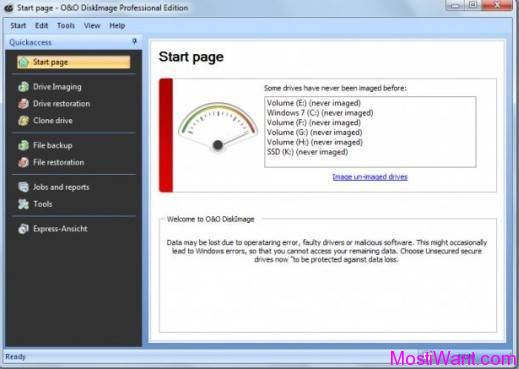
Task: Select SSD (K:) (never imaged) entry
Action: point(307,152)
